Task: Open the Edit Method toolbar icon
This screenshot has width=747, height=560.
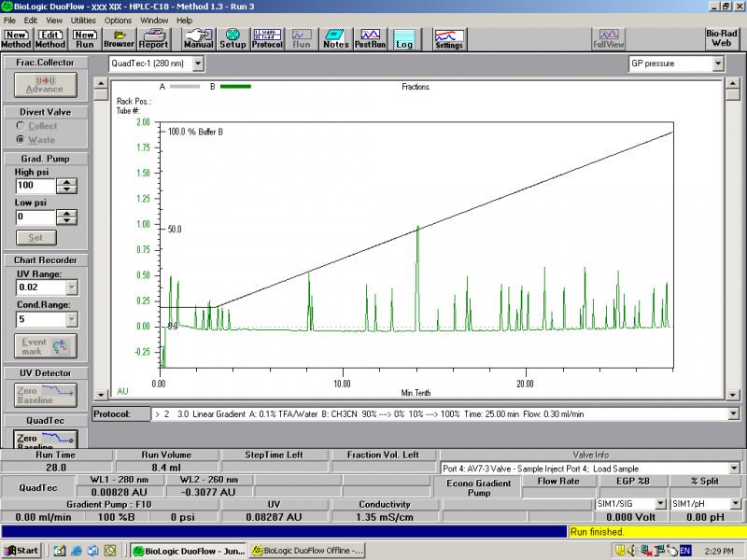Action: [x=50, y=38]
